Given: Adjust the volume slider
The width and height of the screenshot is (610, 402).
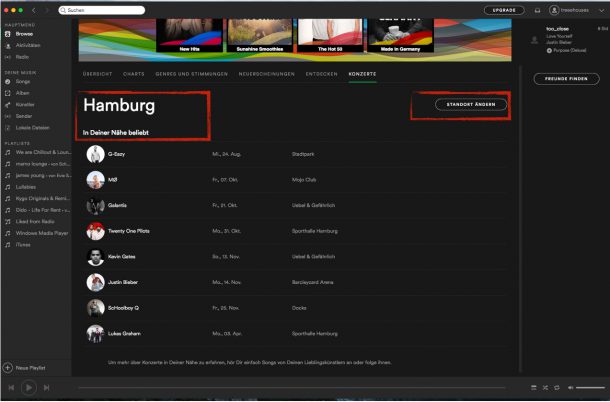Looking at the screenshot, I should point(590,388).
